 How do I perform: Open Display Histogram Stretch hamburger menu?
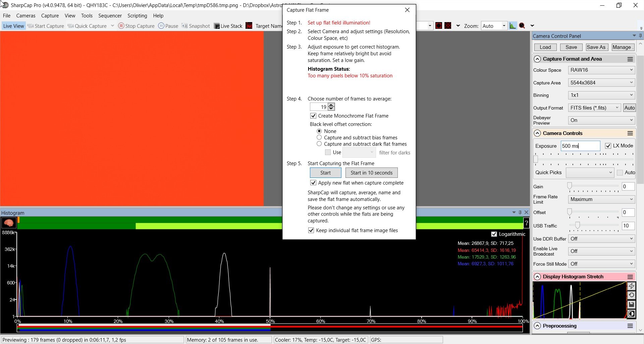click(630, 277)
